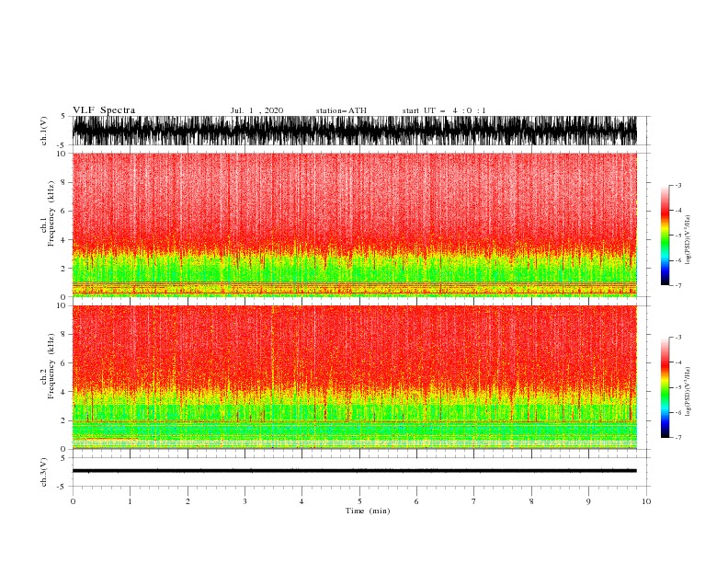The image size is (728, 563).
Task: Click the lower PSD color bar
Action: pos(665,387)
